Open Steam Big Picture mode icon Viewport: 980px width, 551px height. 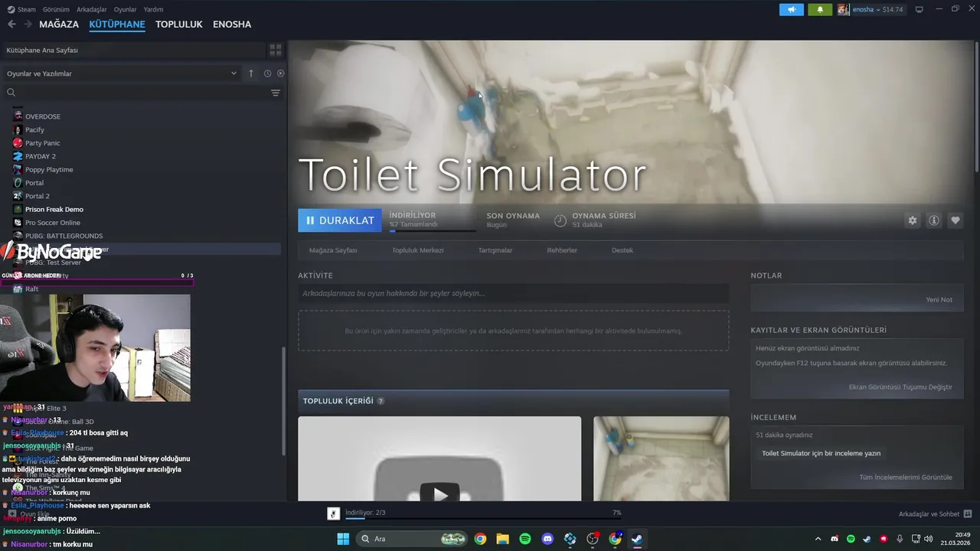[x=919, y=9]
